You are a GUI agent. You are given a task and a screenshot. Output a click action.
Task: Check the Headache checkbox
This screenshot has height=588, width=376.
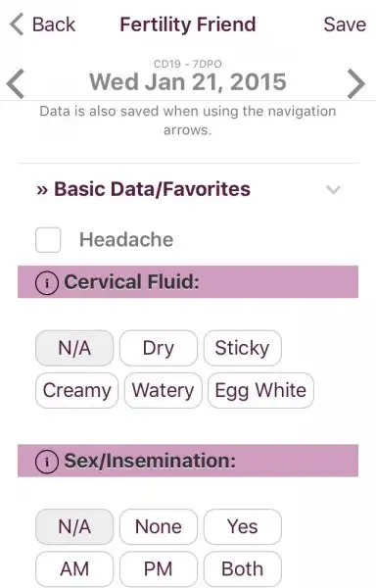48,240
